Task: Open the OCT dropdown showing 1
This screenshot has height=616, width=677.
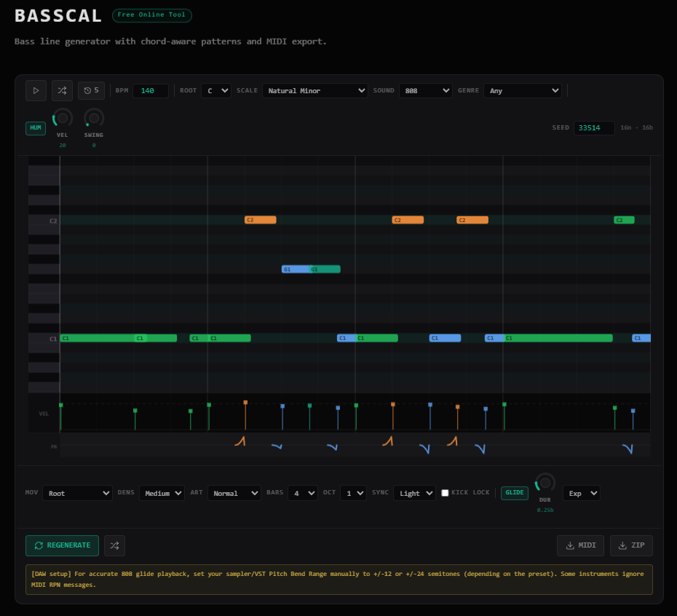Action: (353, 494)
